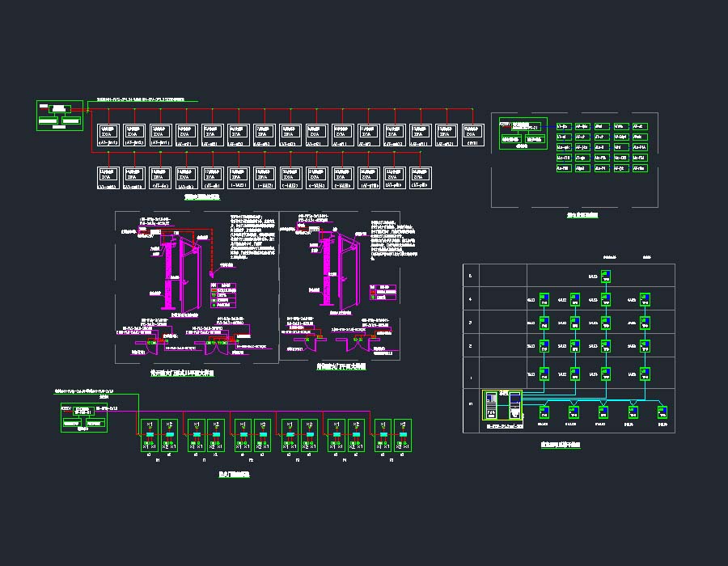Click the legend table in right door detail
This screenshot has height=566, width=728.
click(384, 292)
